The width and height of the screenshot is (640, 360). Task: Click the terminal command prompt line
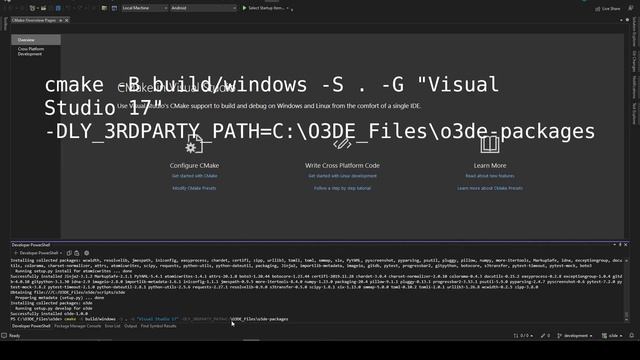pos(149,319)
